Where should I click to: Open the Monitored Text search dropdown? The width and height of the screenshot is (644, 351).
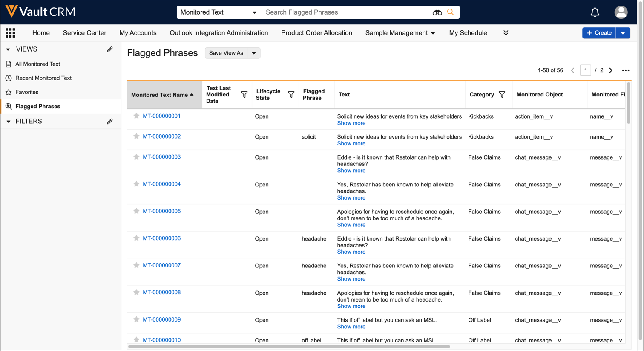(x=219, y=12)
